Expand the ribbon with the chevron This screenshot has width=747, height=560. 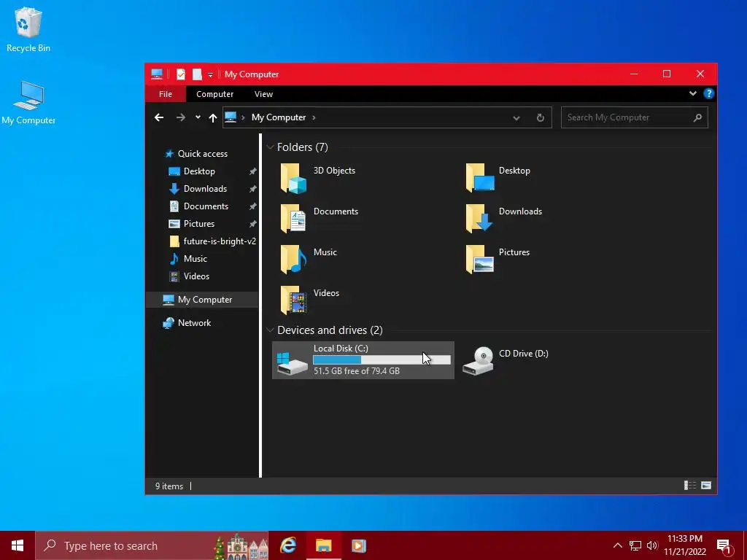pyautogui.click(x=693, y=93)
